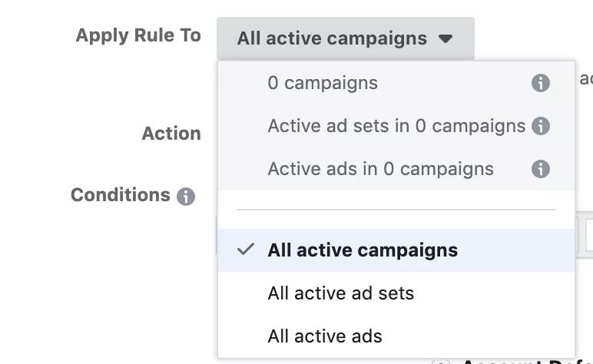The height and width of the screenshot is (364, 593).
Task: Select the highlighted "All active campaigns" menu entry
Action: 363,250
